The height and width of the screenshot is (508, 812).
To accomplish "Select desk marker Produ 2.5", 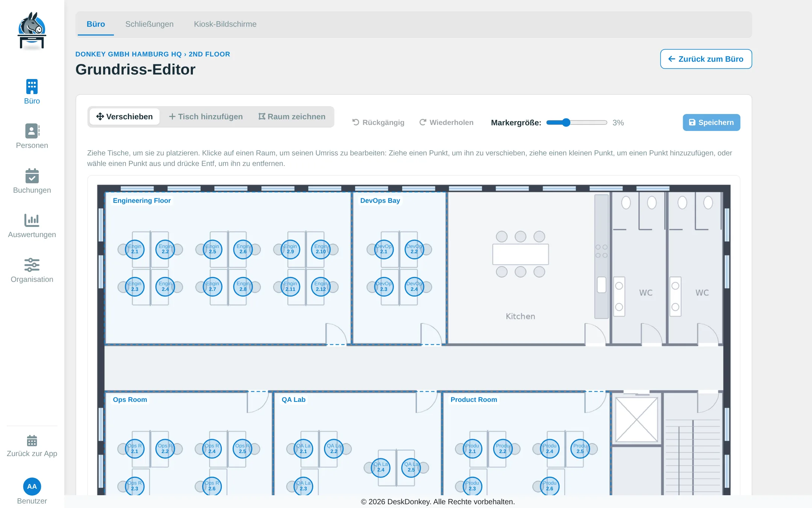I will (580, 449).
